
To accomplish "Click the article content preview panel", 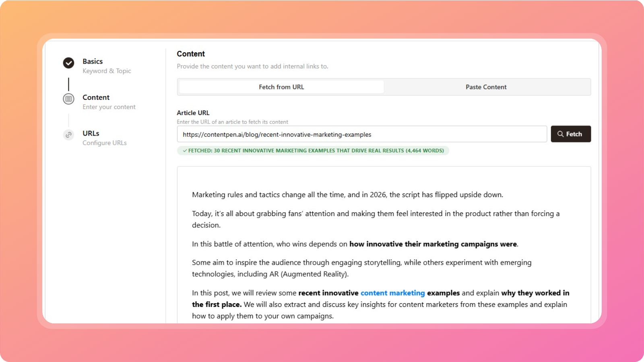I will point(382,241).
